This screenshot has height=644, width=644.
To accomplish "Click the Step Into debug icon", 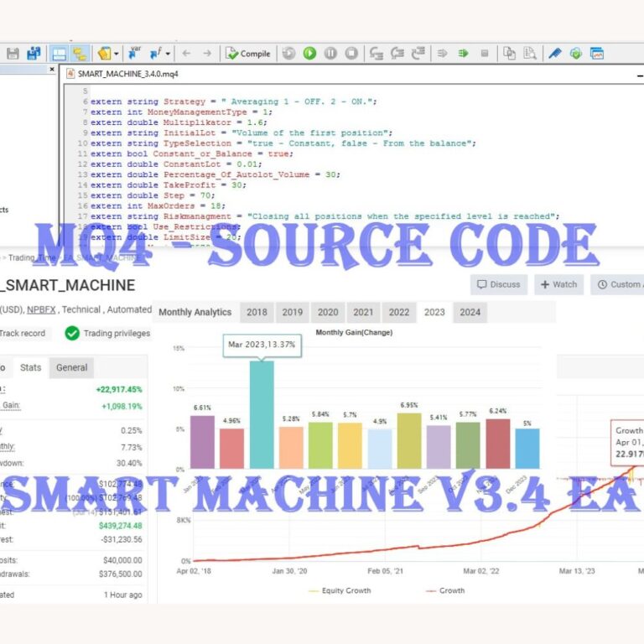I will click(x=377, y=54).
